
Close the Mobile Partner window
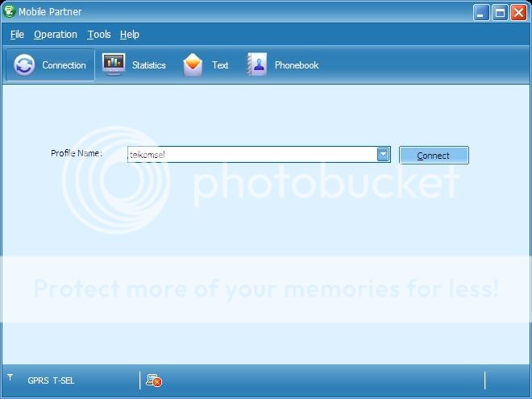tap(519, 13)
